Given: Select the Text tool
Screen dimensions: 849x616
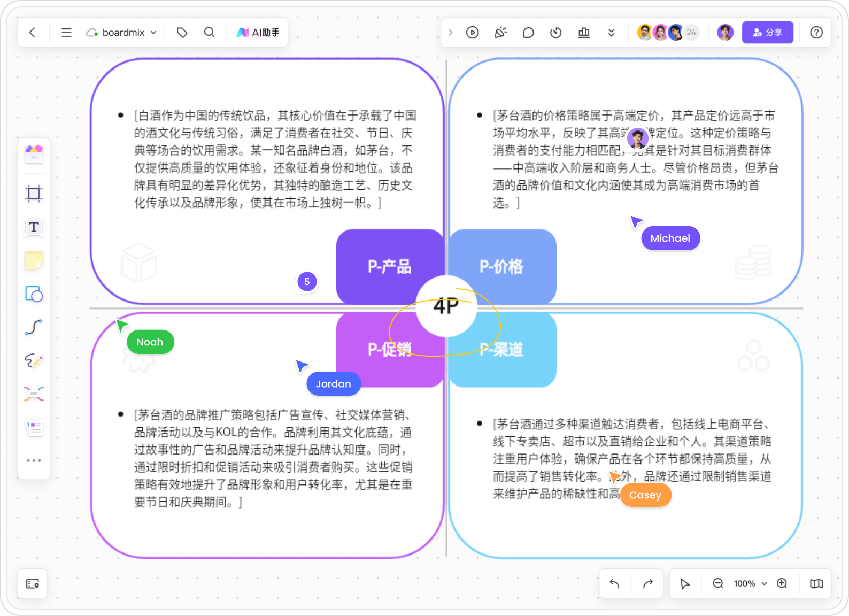Looking at the screenshot, I should (34, 227).
